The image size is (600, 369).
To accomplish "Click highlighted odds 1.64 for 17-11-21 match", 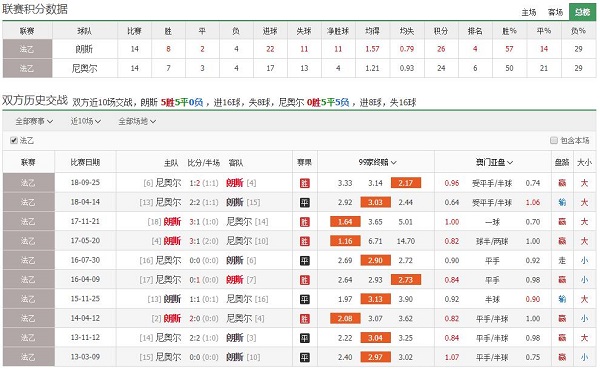I will coord(345,222).
